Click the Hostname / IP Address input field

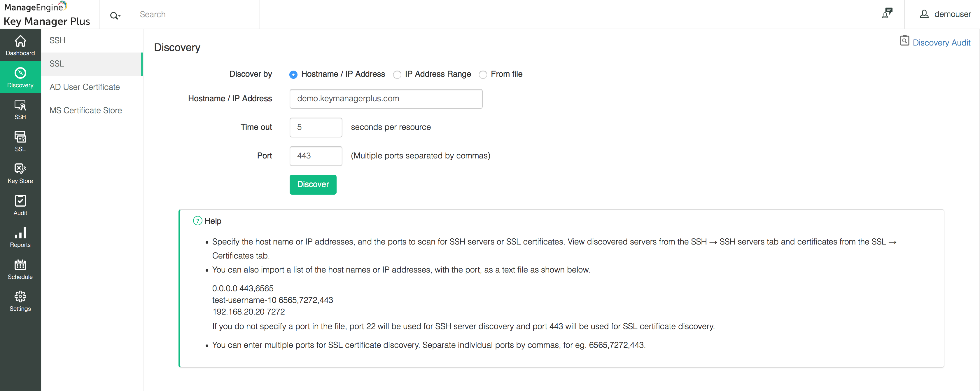pyautogui.click(x=386, y=99)
